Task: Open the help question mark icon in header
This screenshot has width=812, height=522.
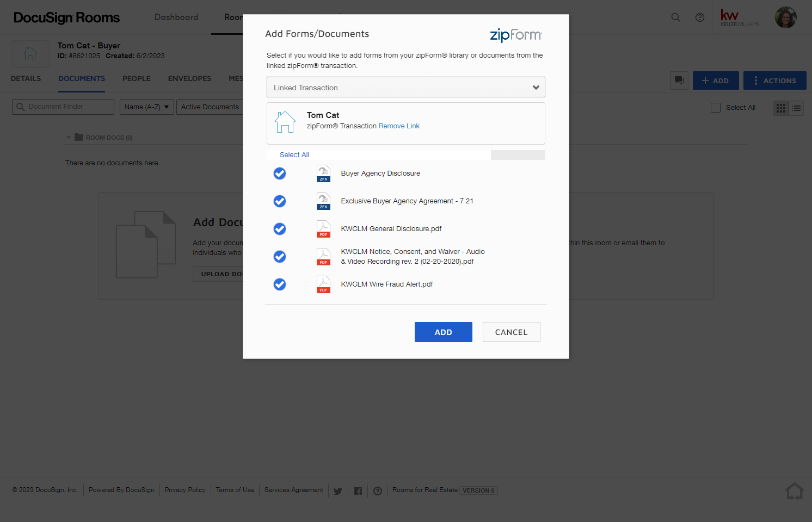Action: [x=700, y=17]
